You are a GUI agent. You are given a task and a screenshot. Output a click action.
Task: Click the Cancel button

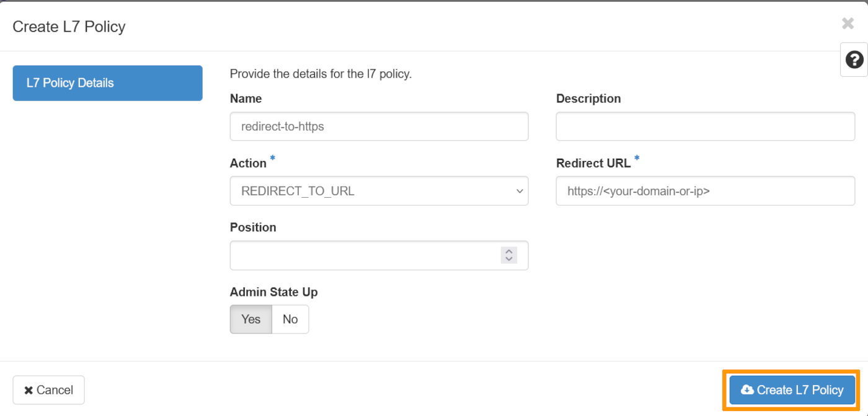(48, 390)
